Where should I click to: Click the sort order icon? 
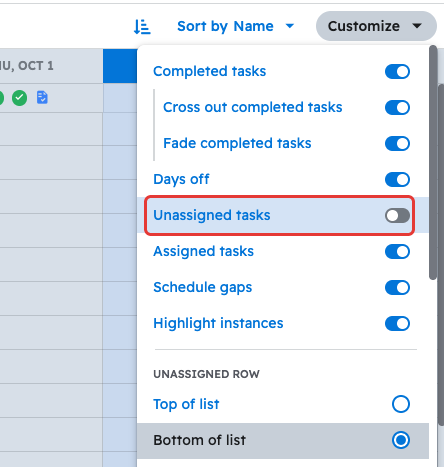(142, 27)
